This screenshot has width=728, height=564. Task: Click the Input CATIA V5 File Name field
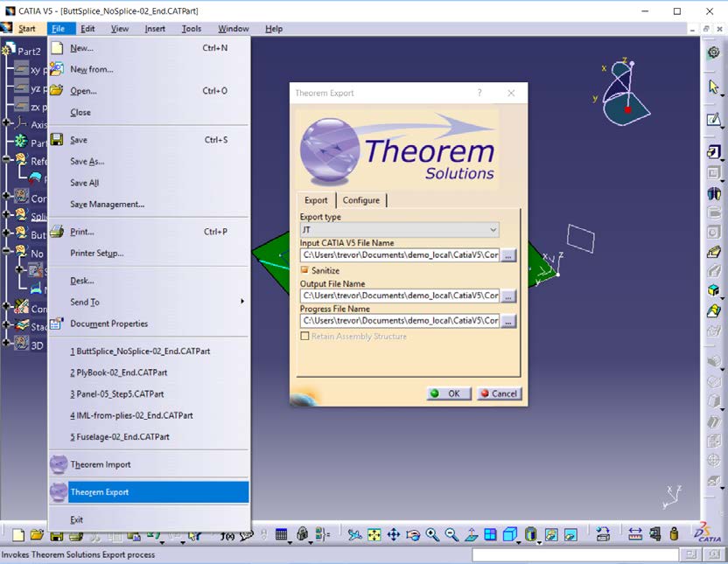(400, 255)
